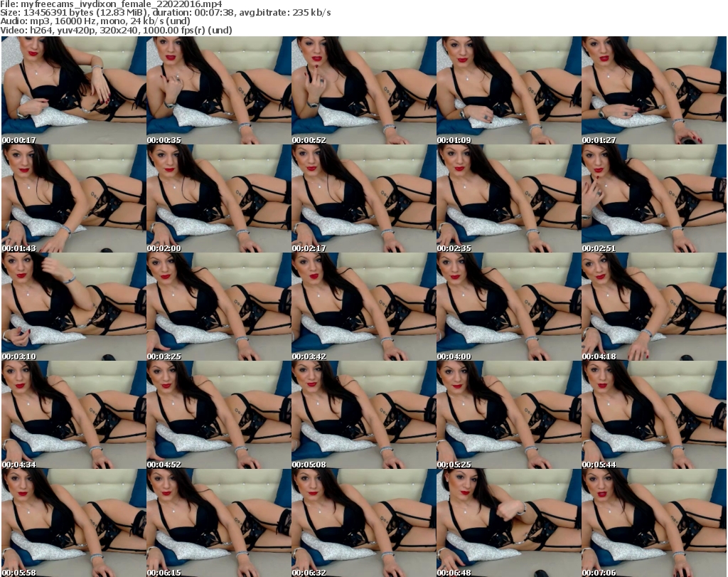Select the thumbnail stamped 00:05:44

point(654,415)
